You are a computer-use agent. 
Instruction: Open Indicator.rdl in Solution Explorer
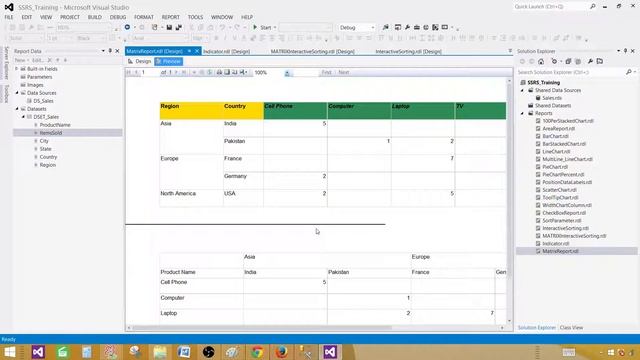[556, 244]
